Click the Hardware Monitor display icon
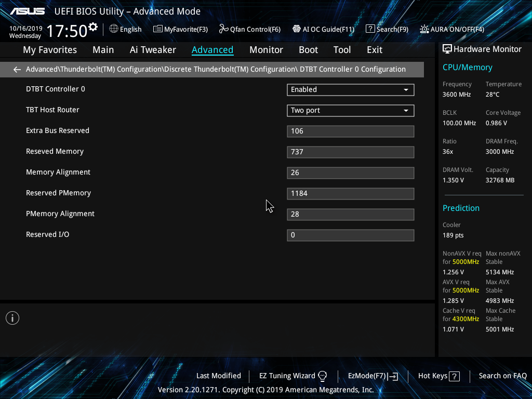This screenshot has width=532, height=399. tap(447, 49)
